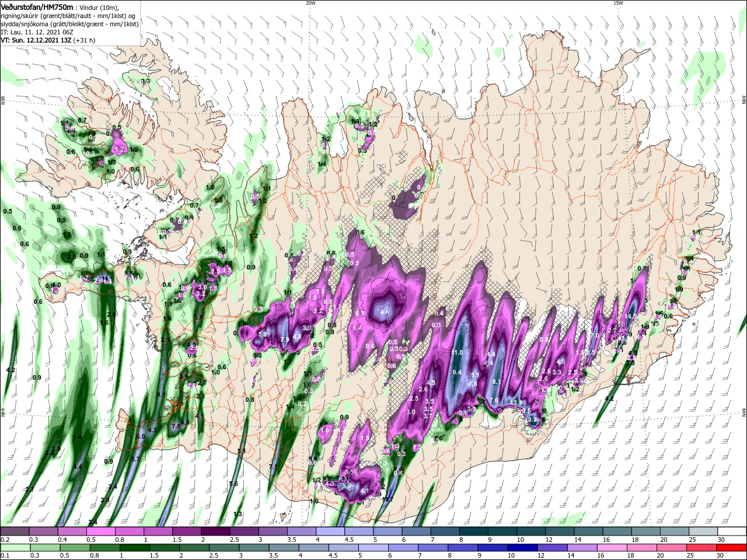747x560 pixels.
Task: Click the purple 12 mm rain legend swatch
Action: pyautogui.click(x=551, y=548)
